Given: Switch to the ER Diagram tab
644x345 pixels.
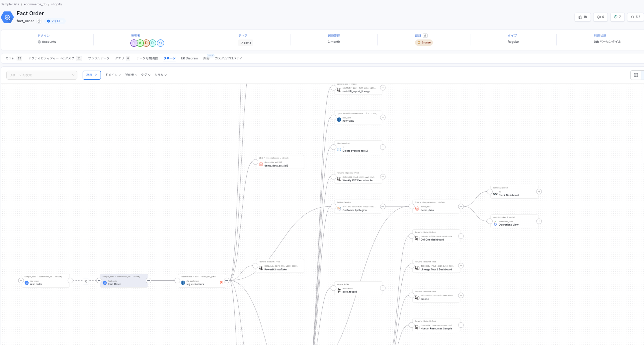Looking at the screenshot, I should pos(189,58).
